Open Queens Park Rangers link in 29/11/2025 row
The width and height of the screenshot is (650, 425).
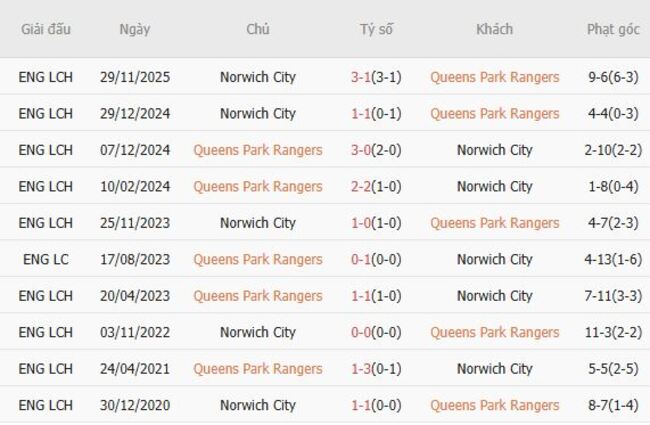494,77
